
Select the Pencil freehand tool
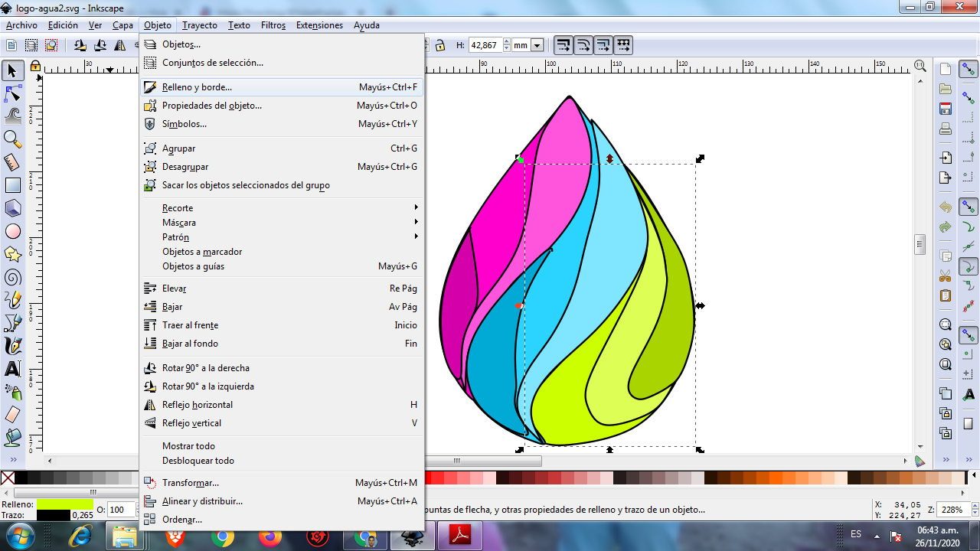[12, 299]
